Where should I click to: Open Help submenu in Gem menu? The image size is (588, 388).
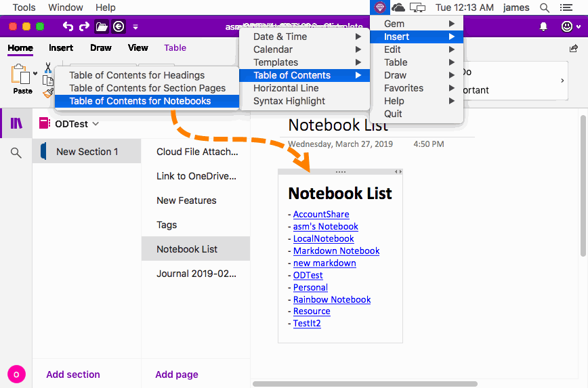coord(417,101)
